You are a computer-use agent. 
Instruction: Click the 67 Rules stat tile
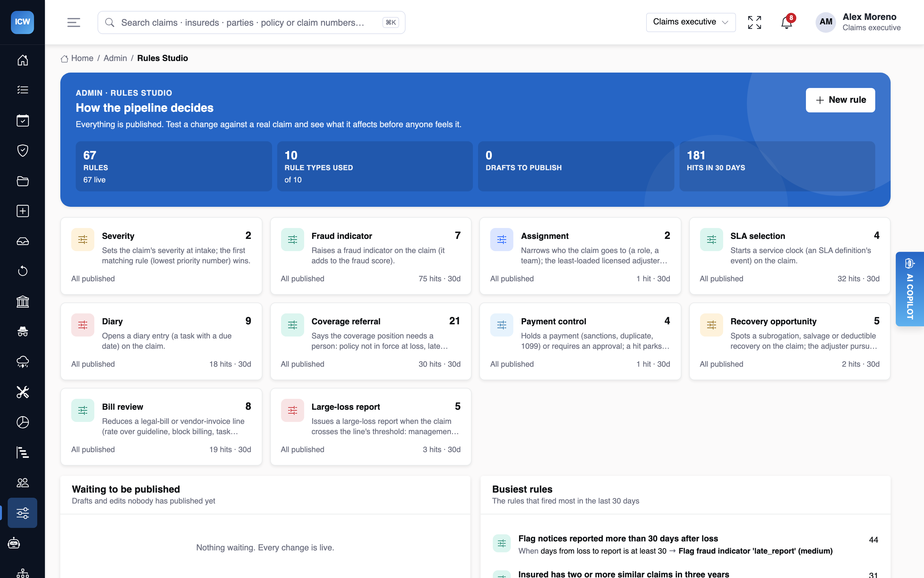tap(174, 166)
